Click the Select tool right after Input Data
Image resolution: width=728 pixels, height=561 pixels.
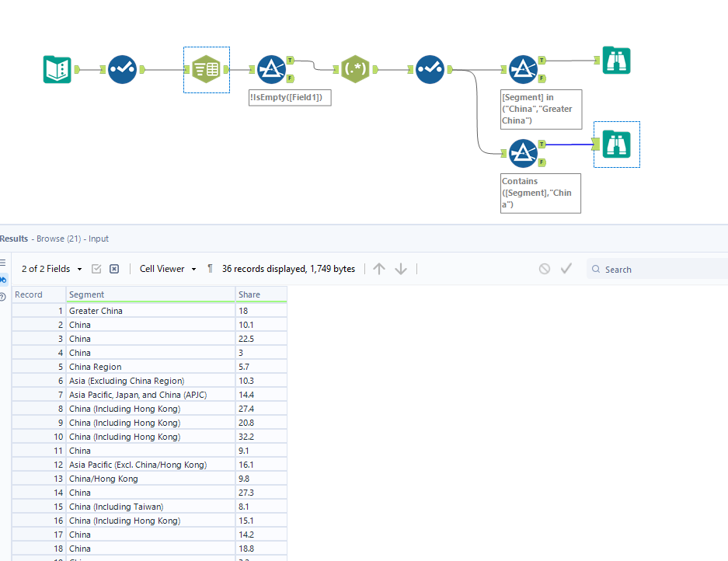[x=122, y=68]
